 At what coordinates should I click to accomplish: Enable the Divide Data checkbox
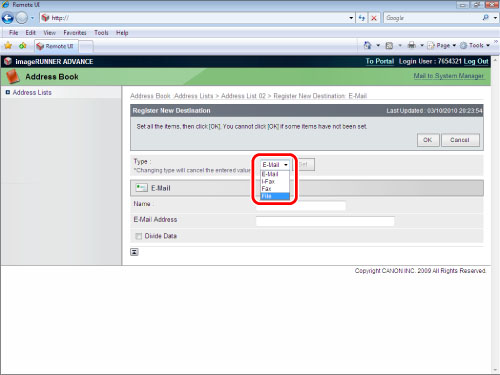click(x=138, y=236)
